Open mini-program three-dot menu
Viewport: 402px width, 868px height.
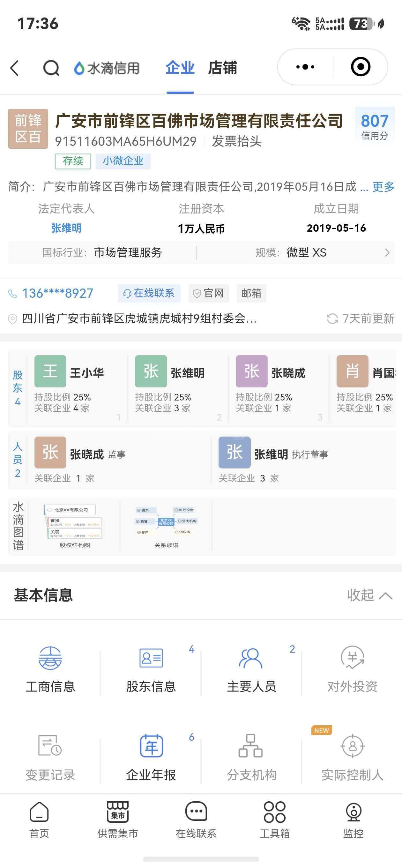305,67
